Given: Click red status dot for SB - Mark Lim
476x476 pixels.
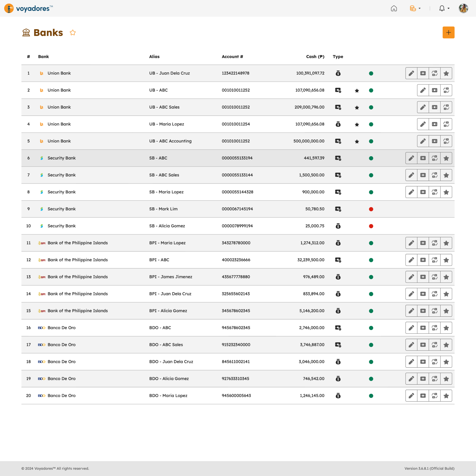Looking at the screenshot, I should pos(371,209).
